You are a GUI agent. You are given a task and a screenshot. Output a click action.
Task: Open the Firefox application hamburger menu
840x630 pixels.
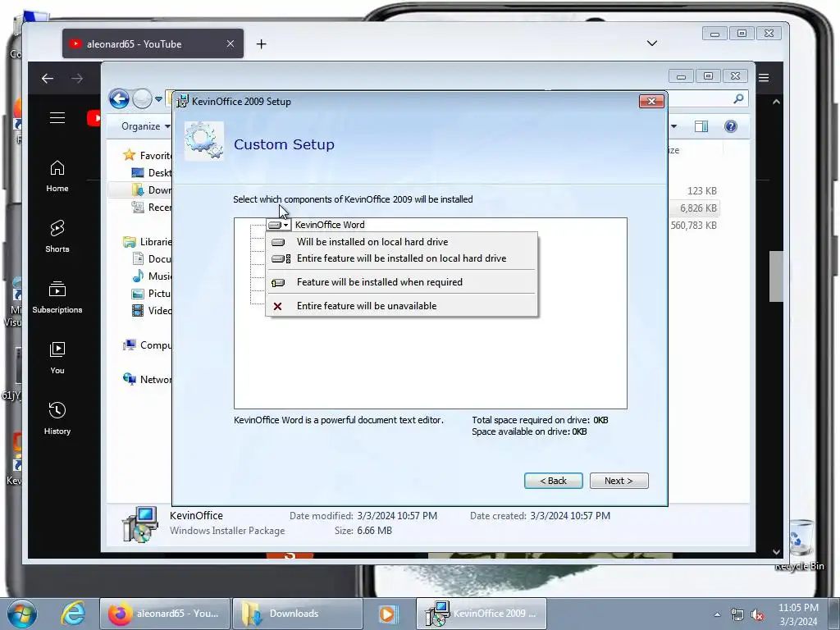point(764,78)
